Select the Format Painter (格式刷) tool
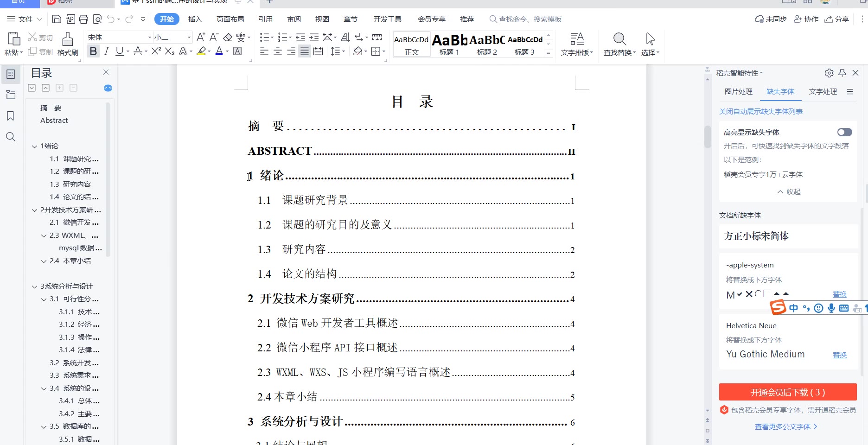This screenshot has width=868, height=445. (68, 44)
